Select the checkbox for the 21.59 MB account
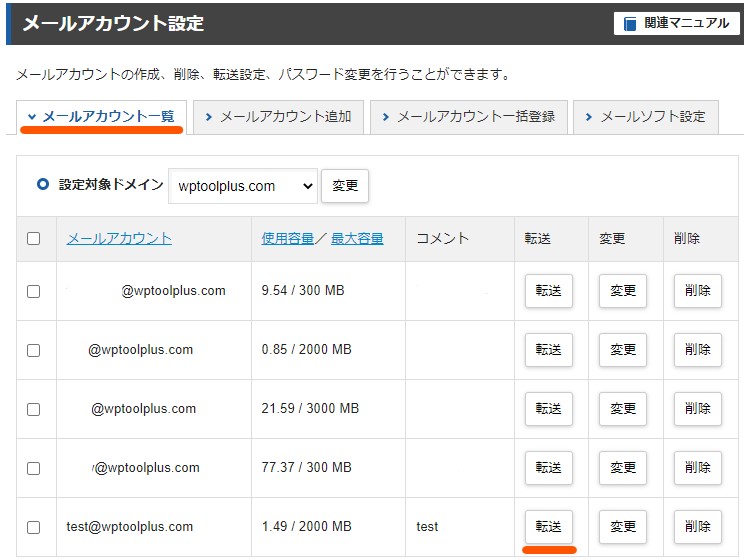 [x=34, y=409]
